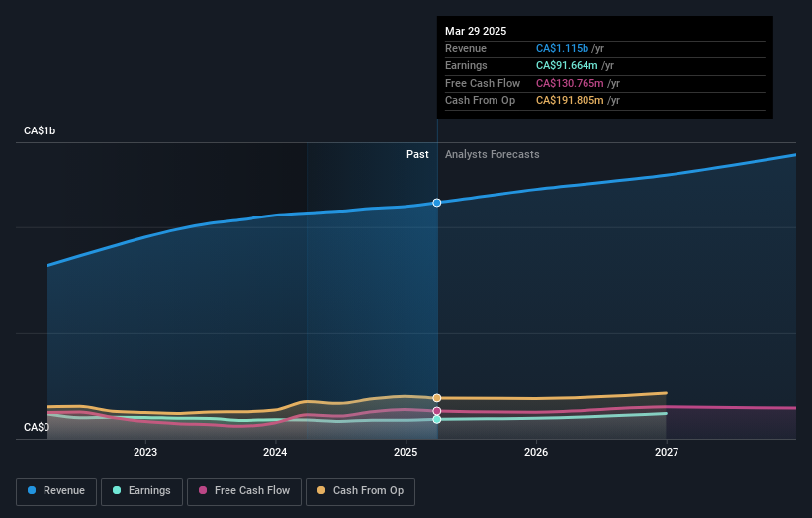Viewport: 812px width, 518px height.
Task: Select the 2027 x-axis label
Action: 667,452
